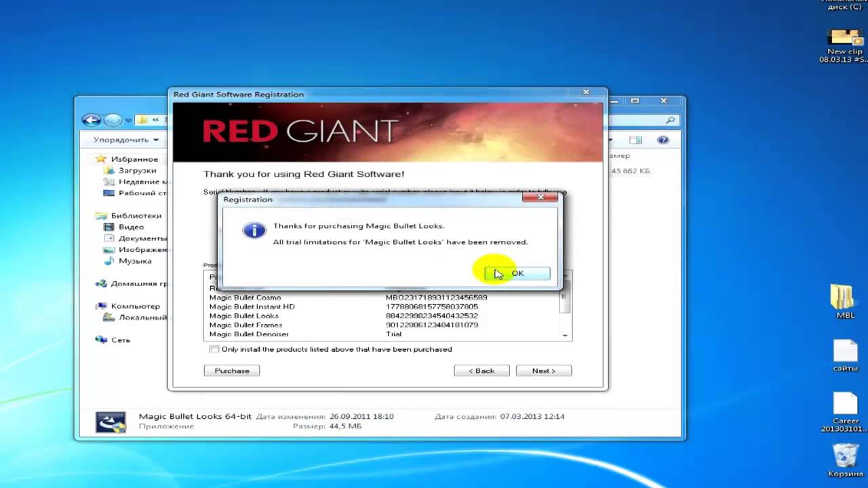Click modified date 26.09.2011 18:10
Screen dimensions: 868x488
(361, 416)
